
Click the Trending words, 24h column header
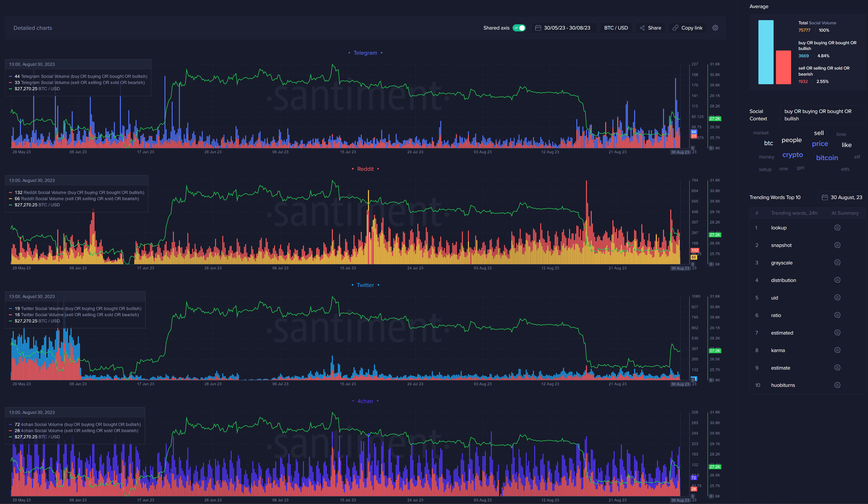(794, 213)
